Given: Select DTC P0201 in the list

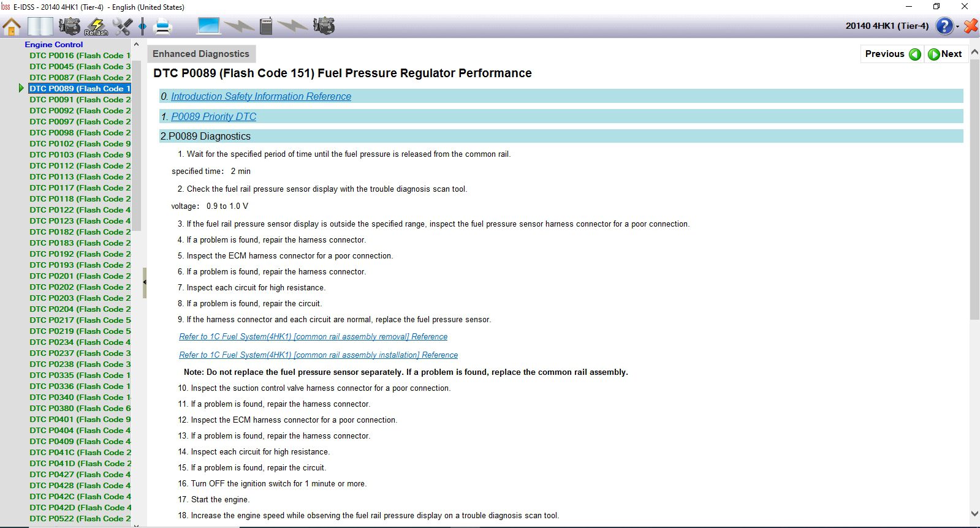Looking at the screenshot, I should [x=80, y=276].
